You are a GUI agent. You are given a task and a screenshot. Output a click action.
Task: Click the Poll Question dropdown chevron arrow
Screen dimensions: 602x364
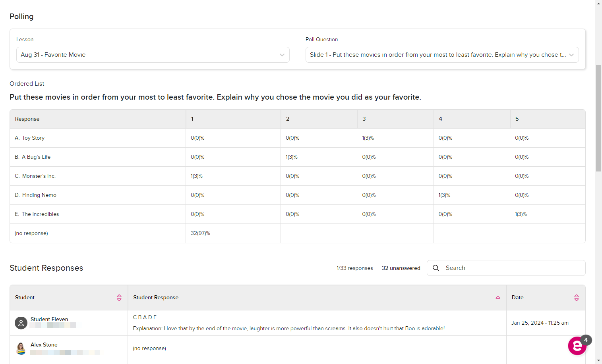pyautogui.click(x=571, y=55)
